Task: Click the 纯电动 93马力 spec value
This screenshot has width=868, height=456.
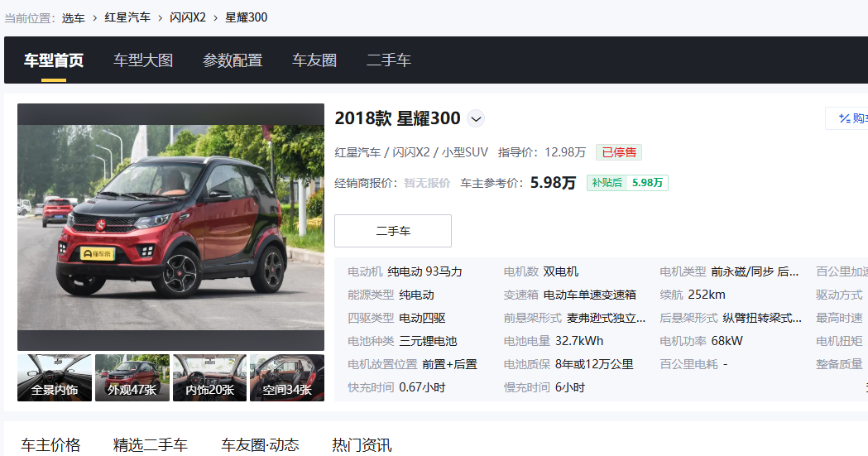Action: click(x=424, y=271)
